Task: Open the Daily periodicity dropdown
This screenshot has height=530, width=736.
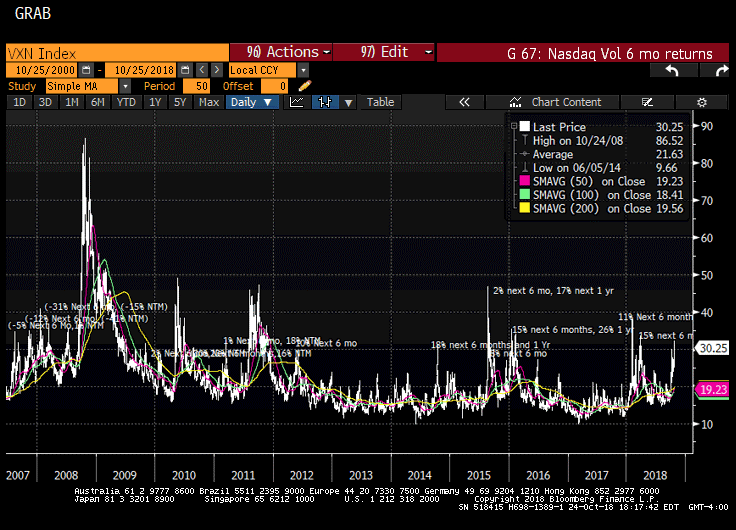Action: 252,102
